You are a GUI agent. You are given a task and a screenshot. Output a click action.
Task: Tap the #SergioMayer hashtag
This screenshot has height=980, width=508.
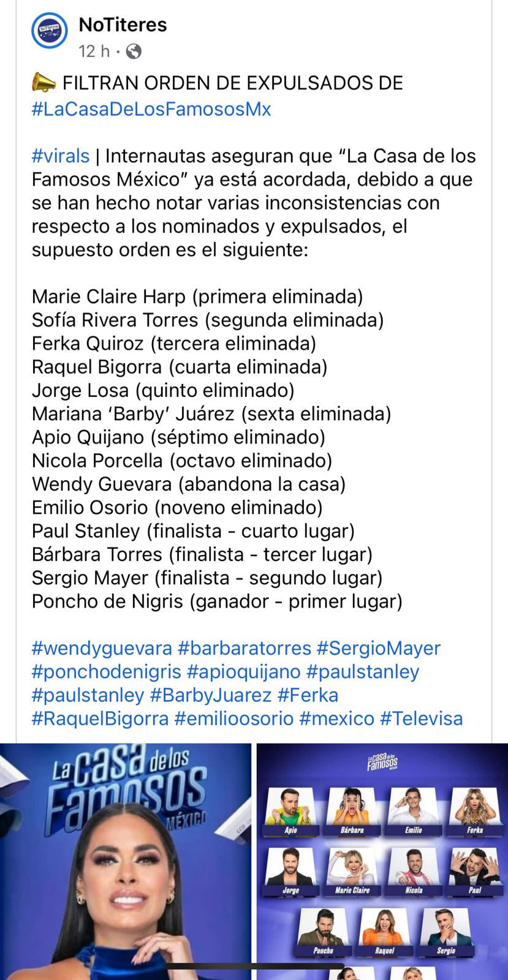378,649
